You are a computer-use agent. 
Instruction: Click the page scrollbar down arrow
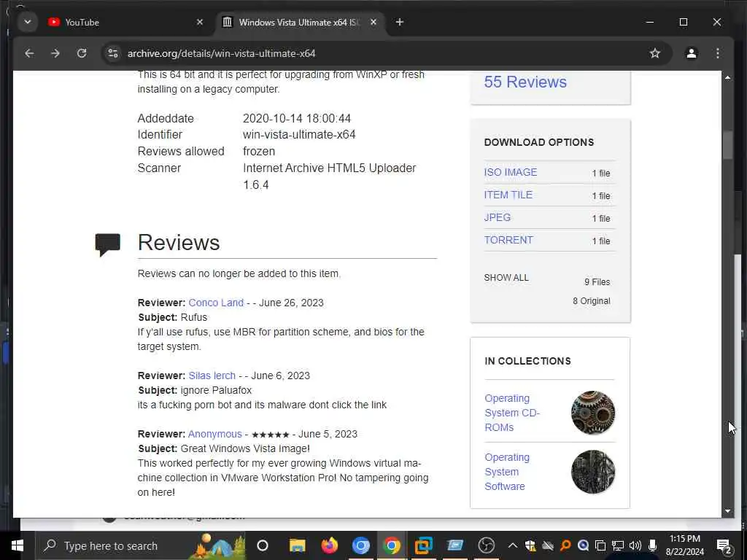click(x=727, y=511)
